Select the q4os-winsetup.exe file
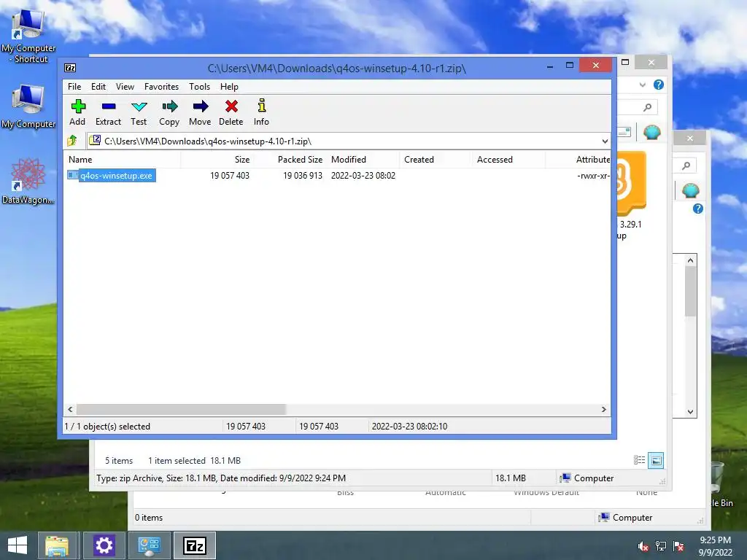Viewport: 747px width, 560px height. (x=116, y=176)
